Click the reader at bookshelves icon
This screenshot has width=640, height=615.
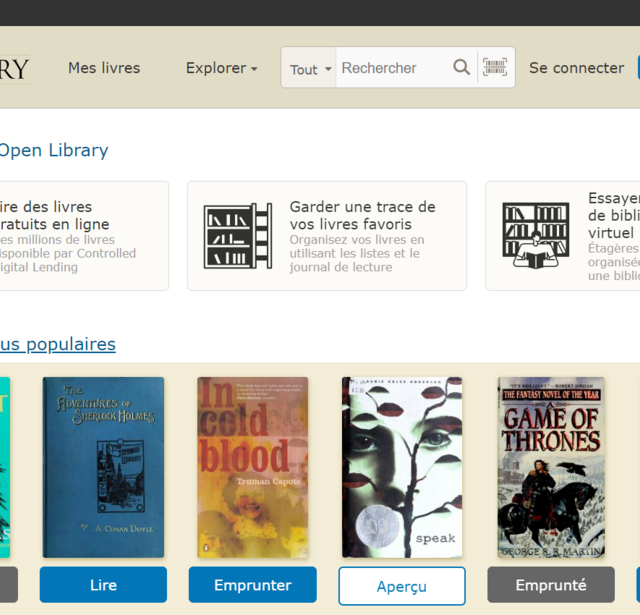[536, 235]
